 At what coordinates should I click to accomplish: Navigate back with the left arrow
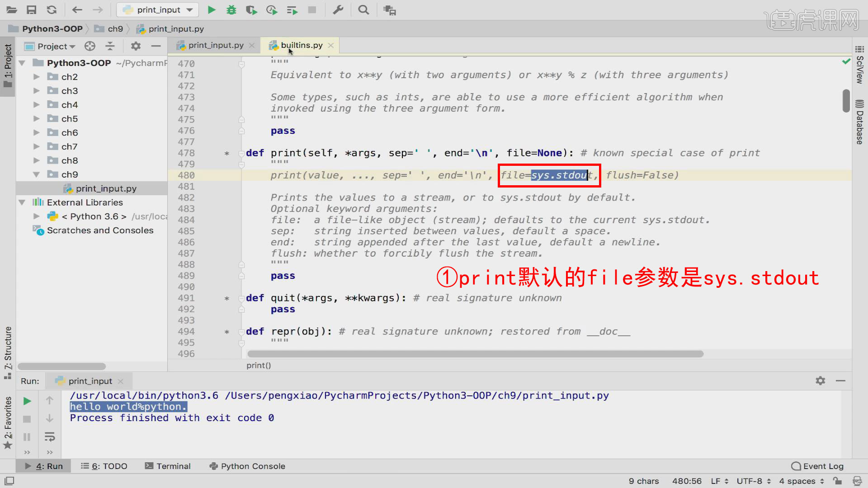tap(77, 9)
